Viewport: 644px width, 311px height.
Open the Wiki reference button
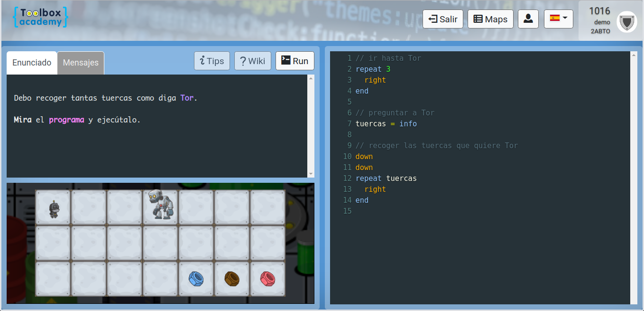coord(252,61)
